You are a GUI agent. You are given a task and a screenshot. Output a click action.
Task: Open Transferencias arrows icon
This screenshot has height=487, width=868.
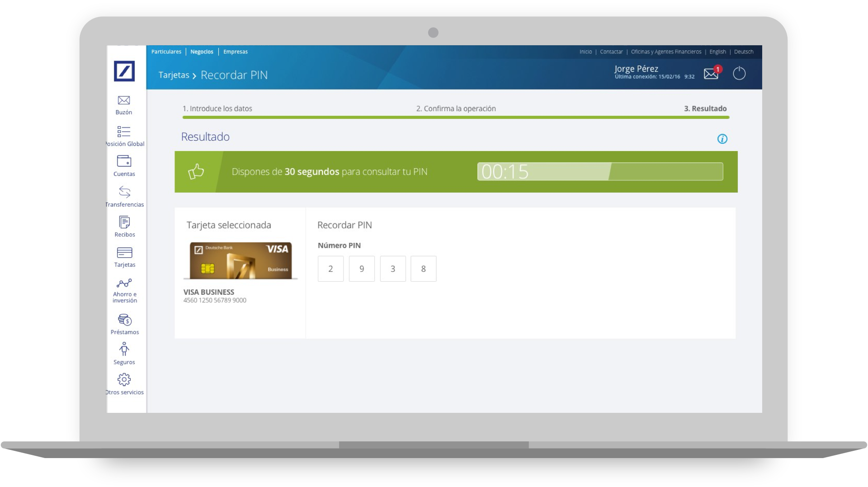pyautogui.click(x=124, y=192)
